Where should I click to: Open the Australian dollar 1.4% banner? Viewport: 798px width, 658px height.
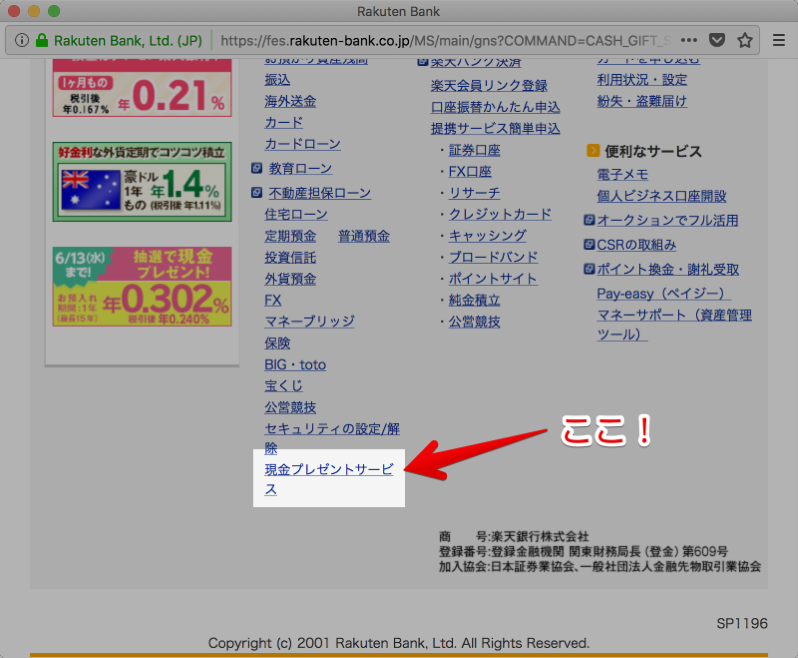(142, 182)
